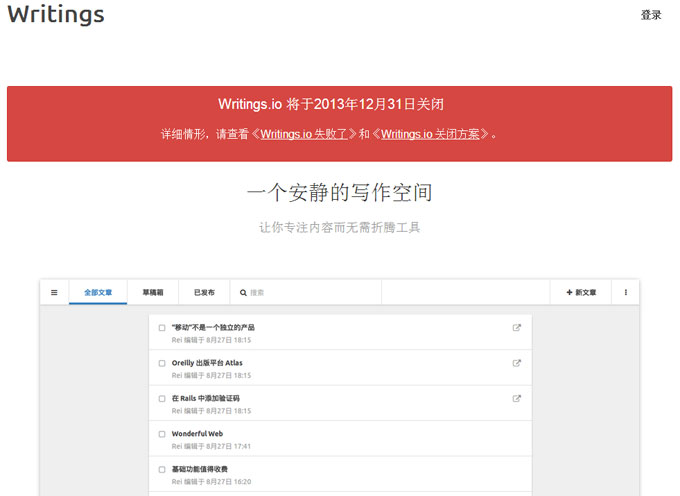The width and height of the screenshot is (680, 496).
Task: Click the 登录 link
Action: click(651, 15)
